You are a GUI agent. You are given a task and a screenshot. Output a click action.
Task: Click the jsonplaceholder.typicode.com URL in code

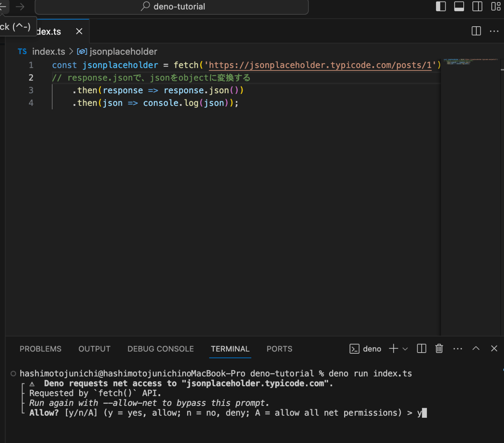click(320, 65)
